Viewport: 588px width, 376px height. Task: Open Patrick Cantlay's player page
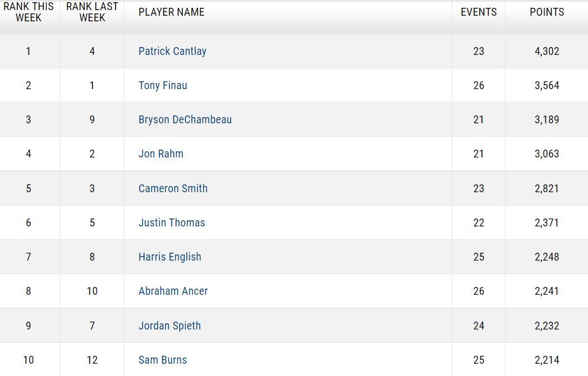click(172, 51)
